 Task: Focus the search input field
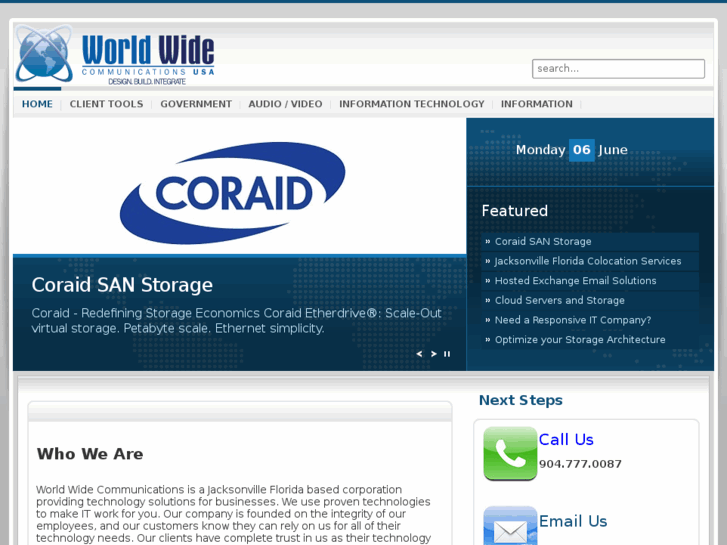click(x=618, y=69)
